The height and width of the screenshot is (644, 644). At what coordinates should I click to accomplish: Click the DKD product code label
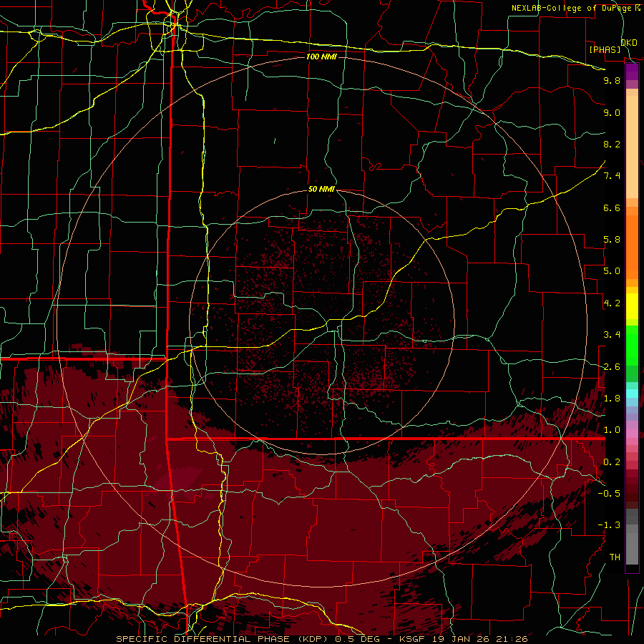pos(629,42)
